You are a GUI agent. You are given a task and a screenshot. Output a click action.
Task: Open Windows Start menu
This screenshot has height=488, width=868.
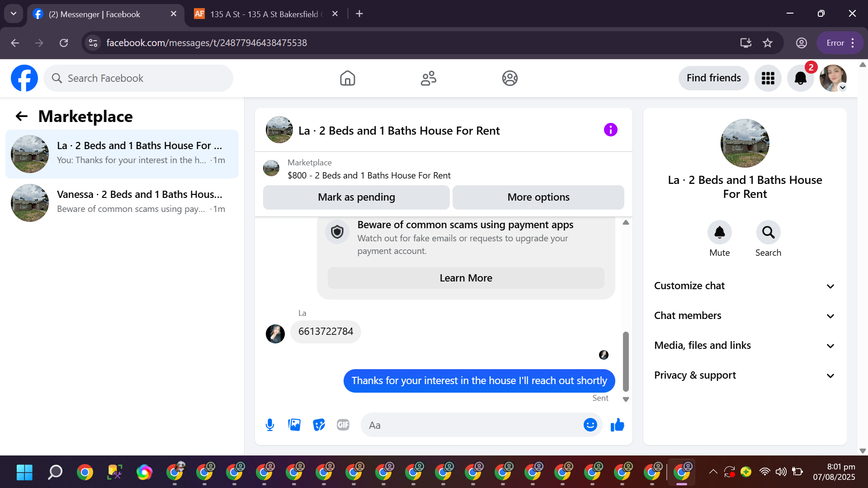(24, 472)
